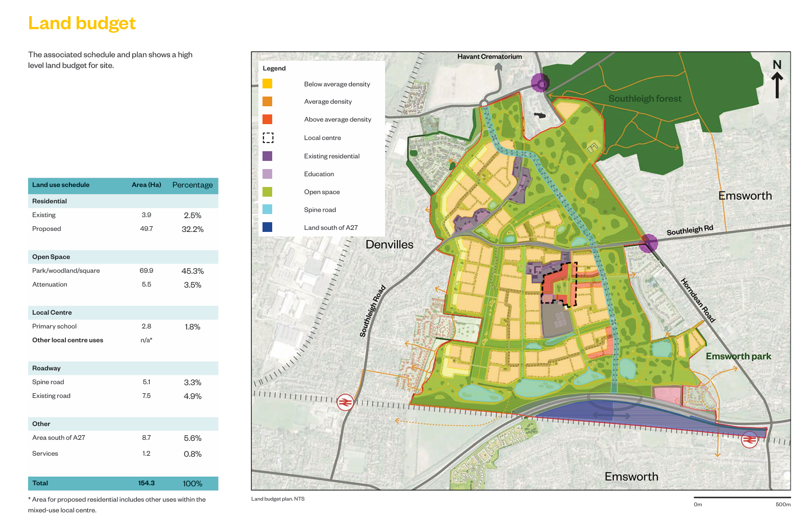Select the Above average density red swatch
The height and width of the screenshot is (519, 812).
(x=268, y=120)
